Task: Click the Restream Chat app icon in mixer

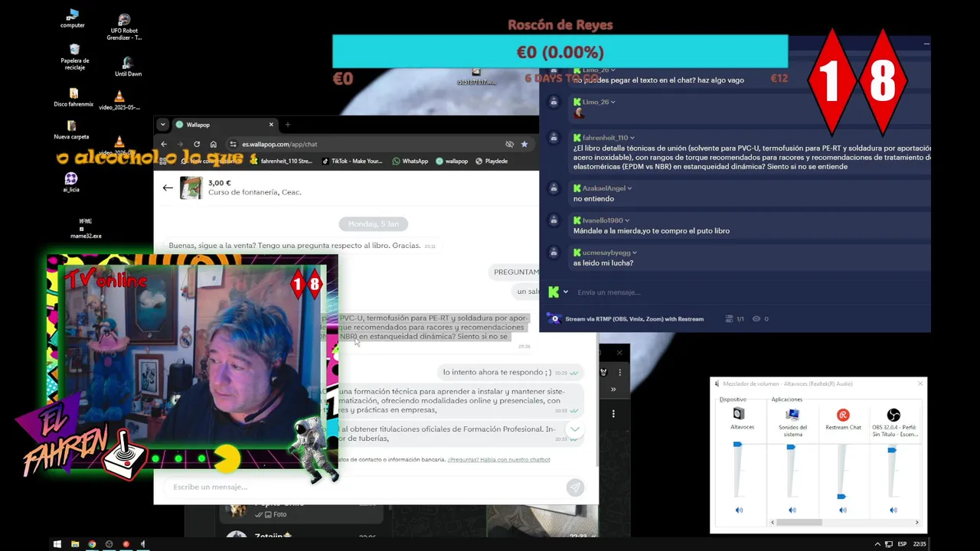Action: pyautogui.click(x=843, y=415)
